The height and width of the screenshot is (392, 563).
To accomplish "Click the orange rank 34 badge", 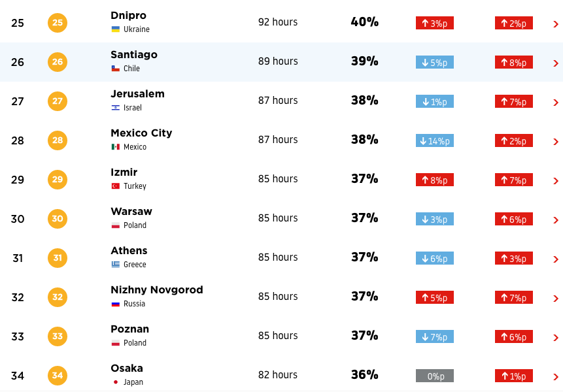I will (58, 376).
